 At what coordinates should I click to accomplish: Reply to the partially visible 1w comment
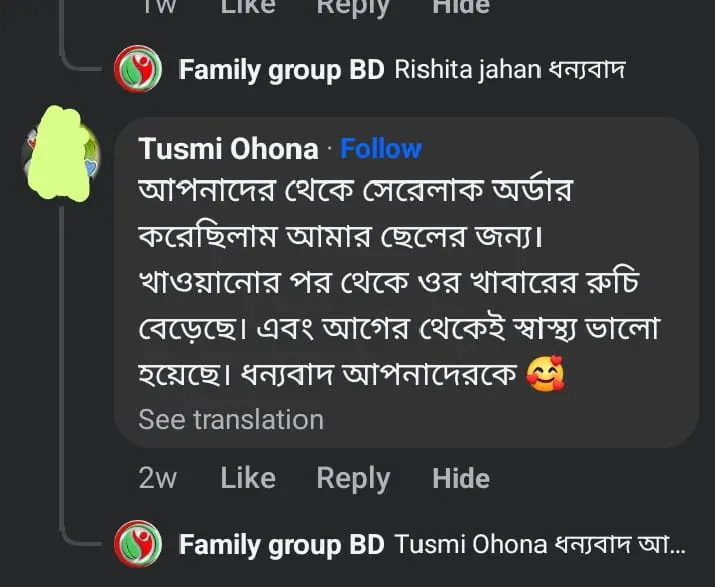click(353, 6)
